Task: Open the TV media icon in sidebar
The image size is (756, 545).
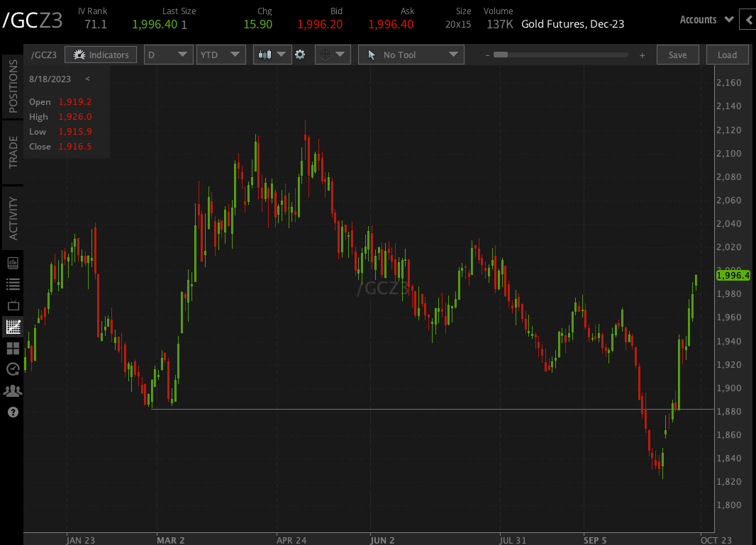Action: pos(13,305)
